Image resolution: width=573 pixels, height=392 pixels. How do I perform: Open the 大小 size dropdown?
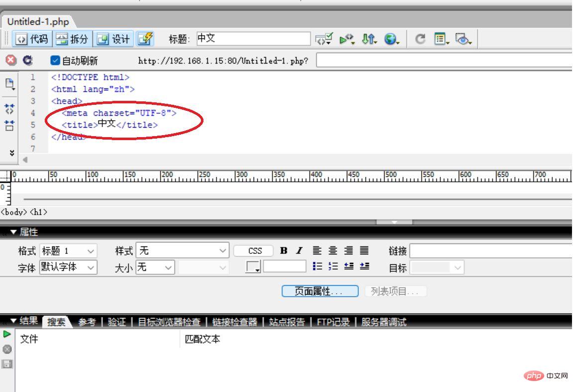point(155,267)
